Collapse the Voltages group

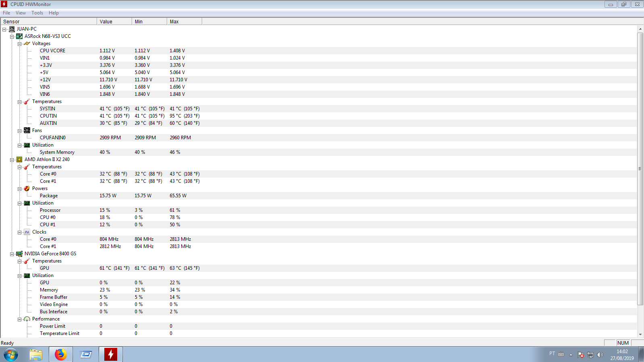(x=19, y=44)
